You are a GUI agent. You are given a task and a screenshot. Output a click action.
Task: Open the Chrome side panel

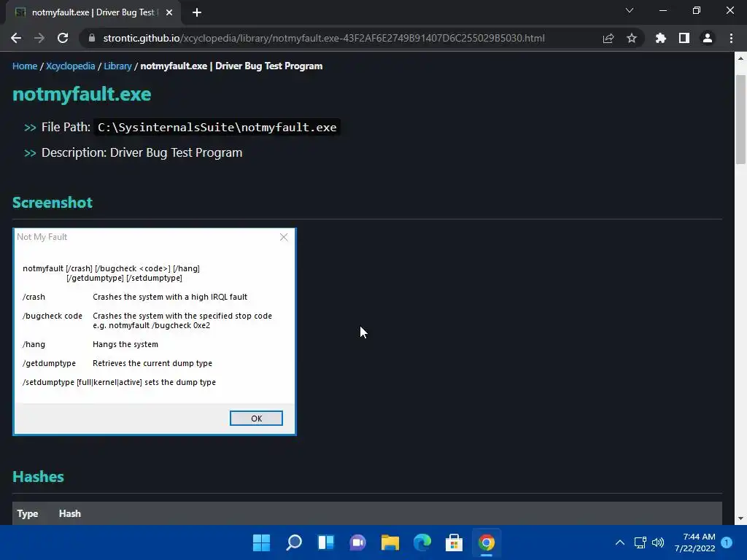pos(684,38)
